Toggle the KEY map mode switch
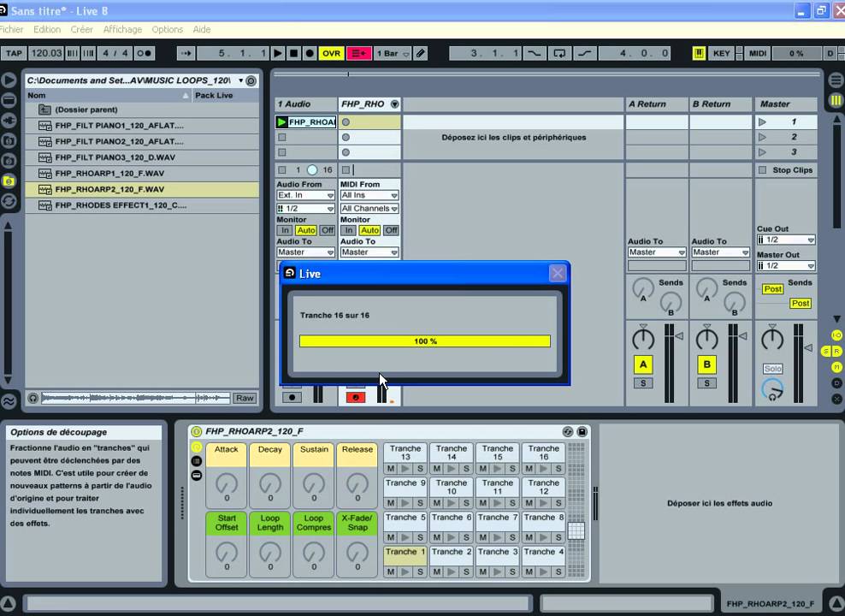Screen dimensions: 845x616 [722, 53]
